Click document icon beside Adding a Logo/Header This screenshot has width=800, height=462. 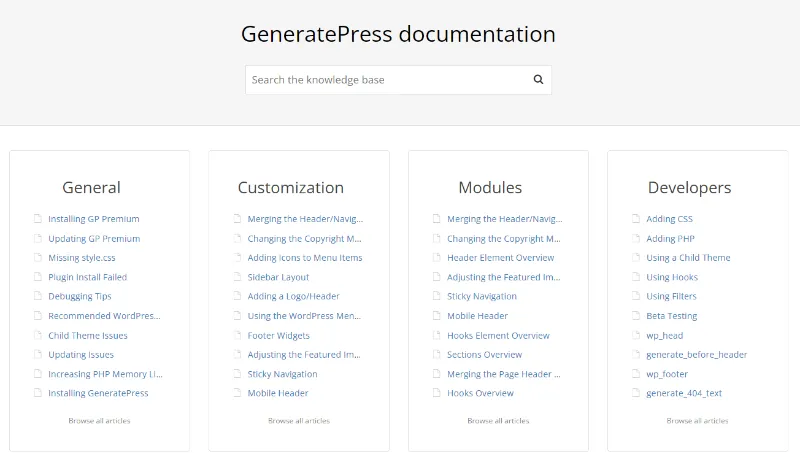[237, 296]
